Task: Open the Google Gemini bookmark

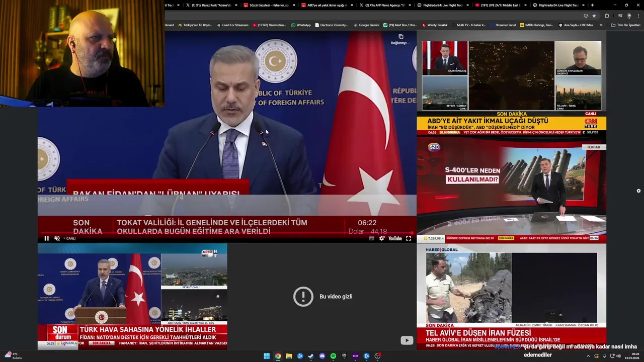Action: [366, 25]
